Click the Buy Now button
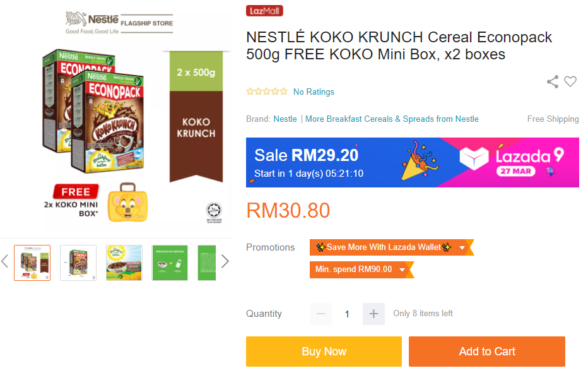This screenshot has height=373, width=588. coord(324,352)
